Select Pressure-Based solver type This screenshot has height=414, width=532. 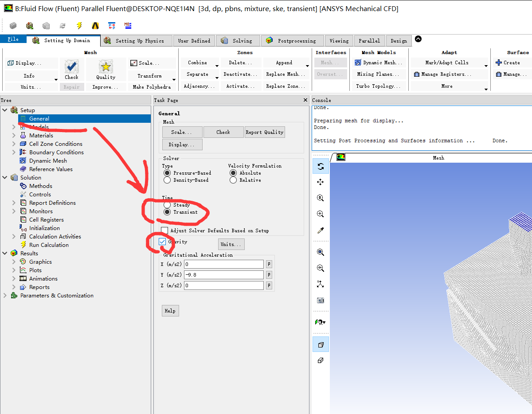(x=167, y=173)
